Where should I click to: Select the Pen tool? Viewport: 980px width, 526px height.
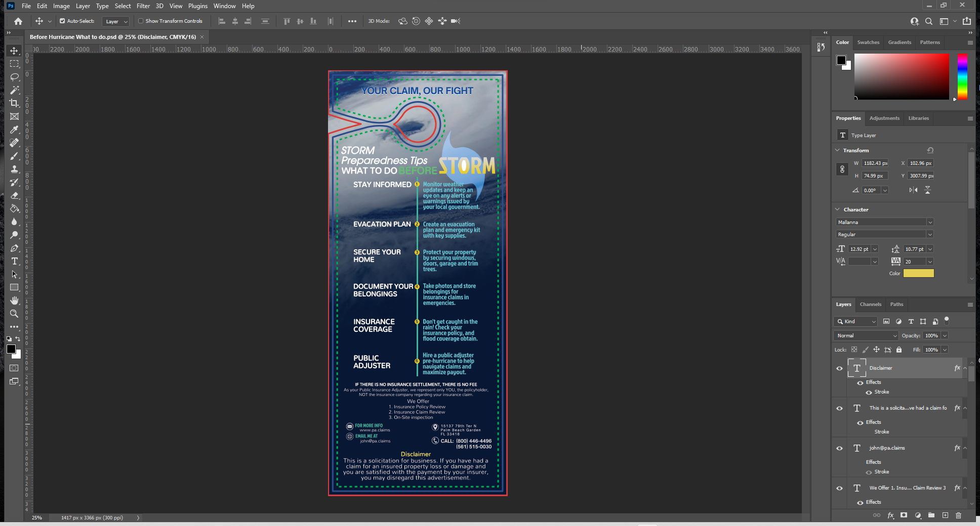[x=14, y=248]
